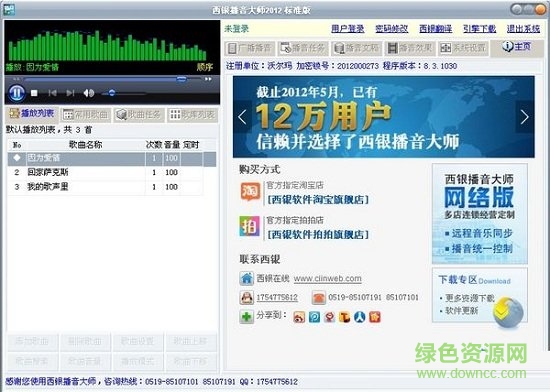
Task: Click the 软件更新 item
Action: tap(461, 311)
